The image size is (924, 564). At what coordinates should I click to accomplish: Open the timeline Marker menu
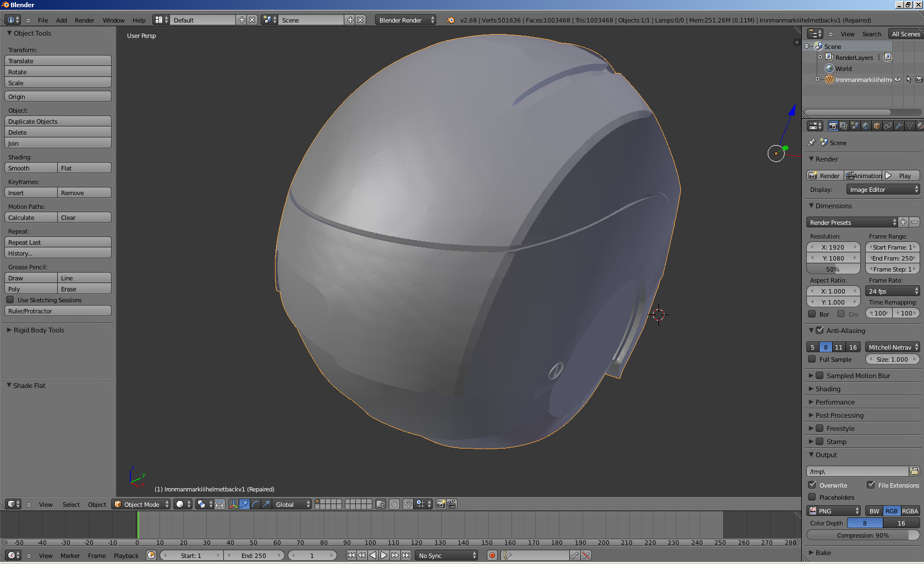point(70,555)
